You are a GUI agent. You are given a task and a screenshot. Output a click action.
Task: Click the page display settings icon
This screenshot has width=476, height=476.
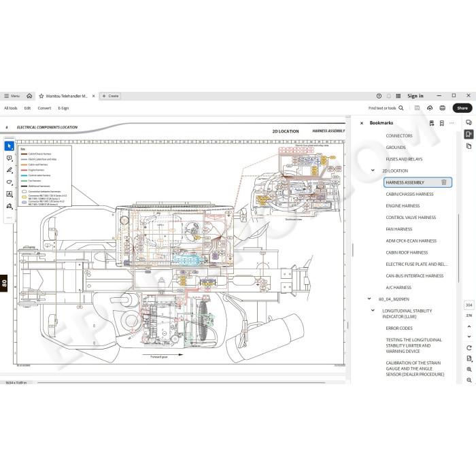469,359
